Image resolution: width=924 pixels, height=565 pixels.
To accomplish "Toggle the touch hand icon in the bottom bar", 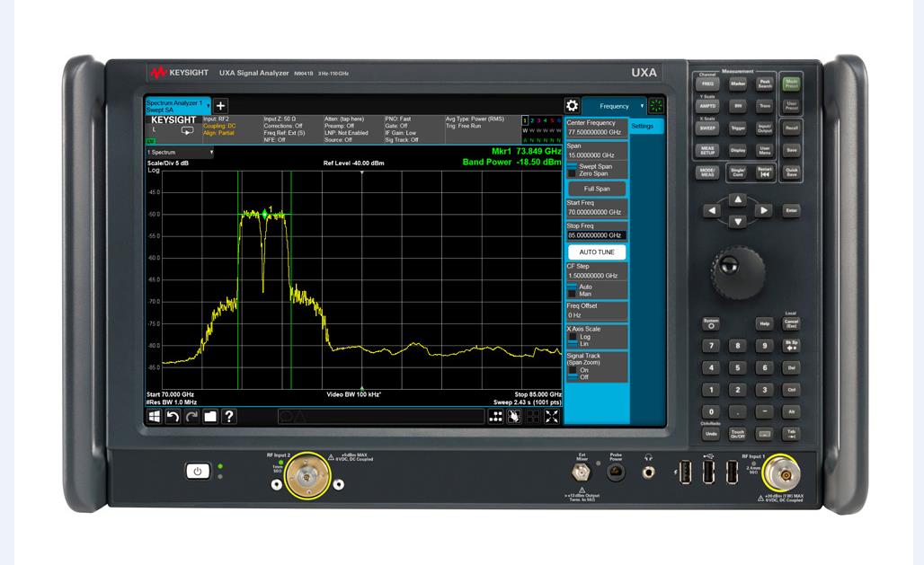I will [x=514, y=417].
